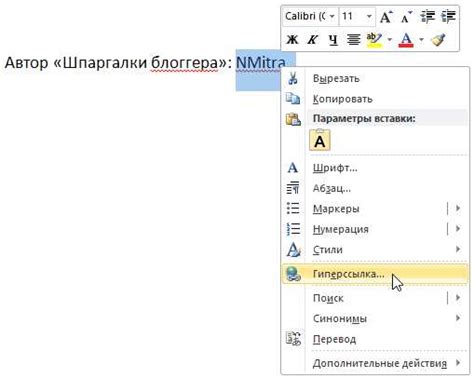The height and width of the screenshot is (378, 474).
Task: Click the Shrink Font icon
Action: [x=407, y=16]
